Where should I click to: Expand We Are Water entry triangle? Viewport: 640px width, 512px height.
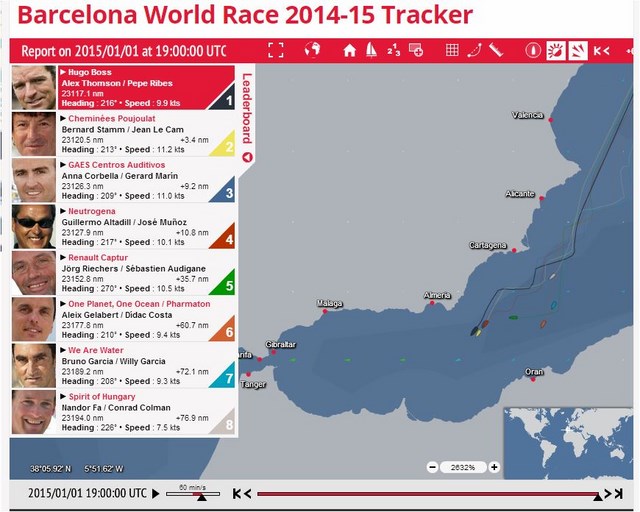(x=63, y=350)
